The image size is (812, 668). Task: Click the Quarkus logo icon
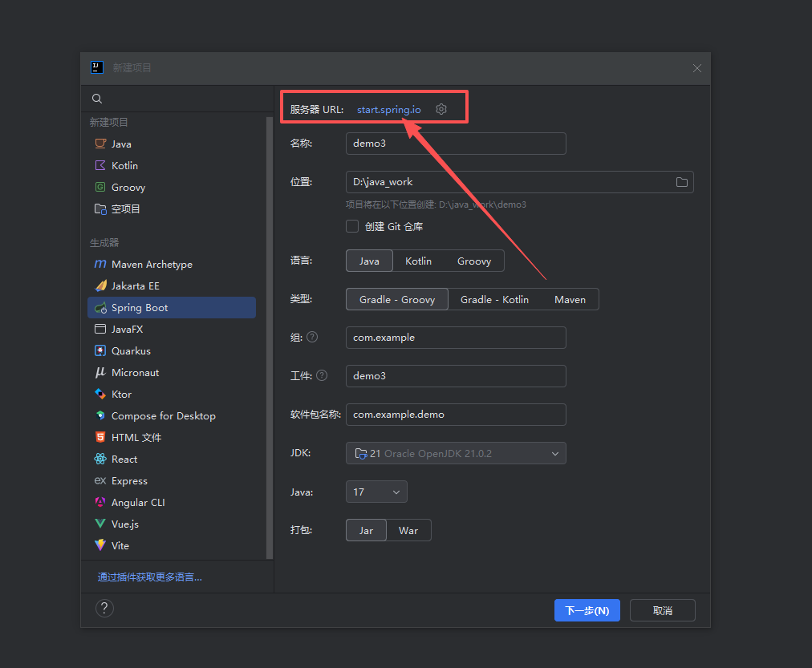(x=100, y=350)
